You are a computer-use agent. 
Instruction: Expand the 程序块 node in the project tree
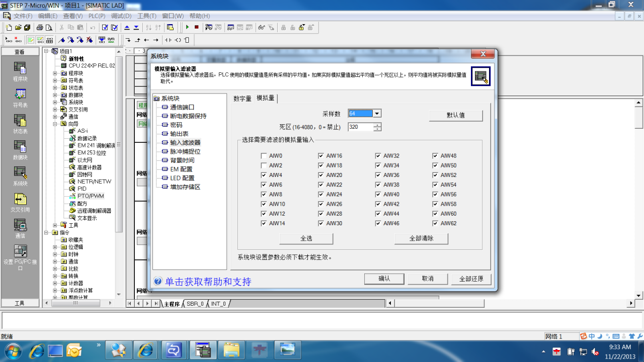pos(55,73)
